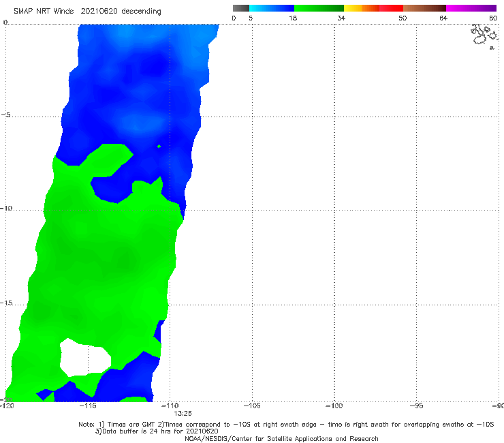Click the note '3)Data buffer is 24 hrs'

click(x=157, y=431)
